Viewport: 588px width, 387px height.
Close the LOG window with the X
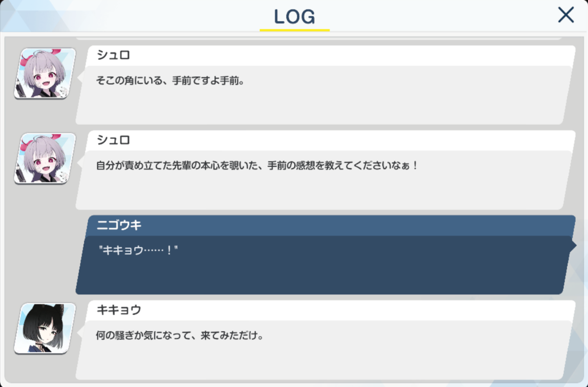click(566, 15)
